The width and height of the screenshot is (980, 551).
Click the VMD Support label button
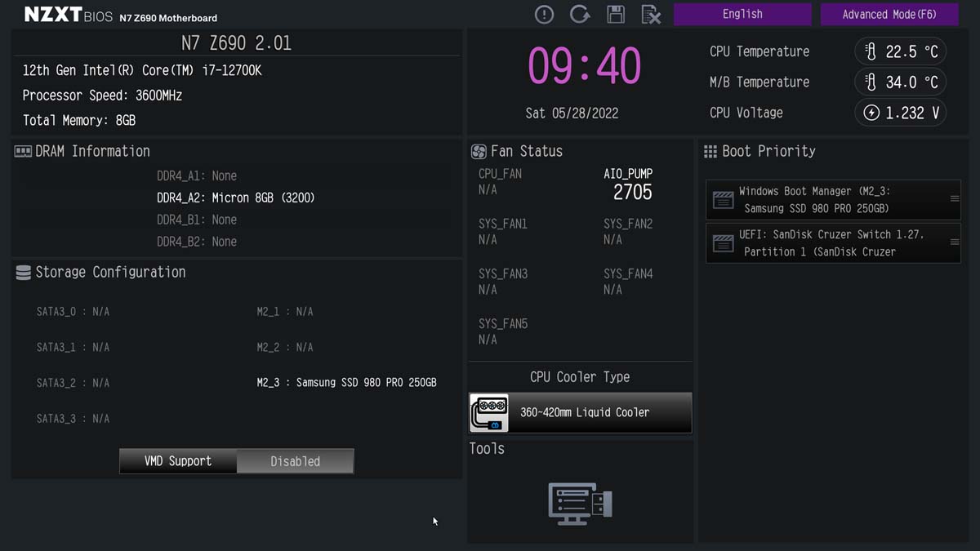point(178,461)
